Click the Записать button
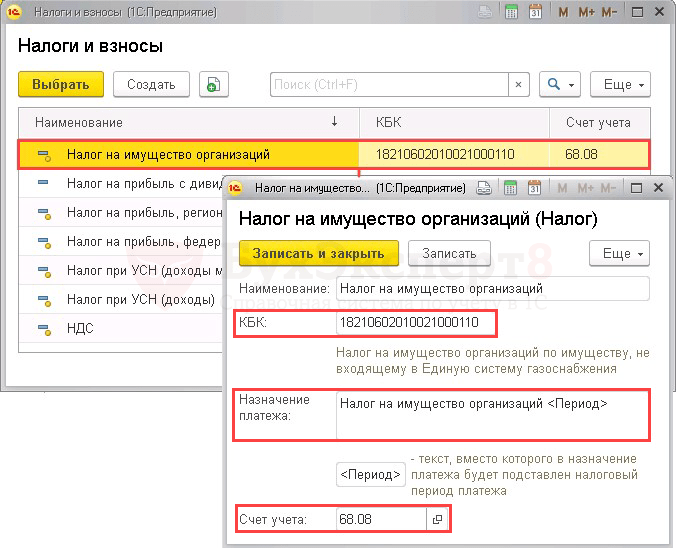The width and height of the screenshot is (676, 548). point(449,253)
